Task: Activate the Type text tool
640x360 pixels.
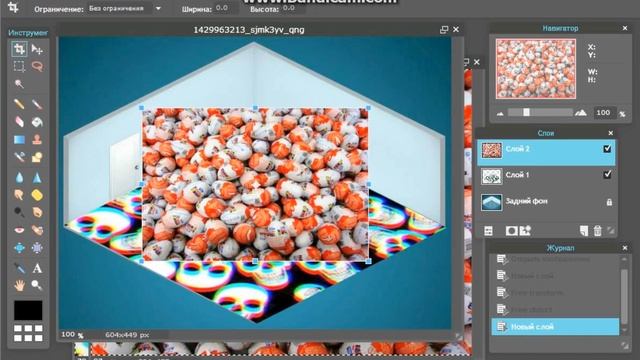Action: pos(37,268)
